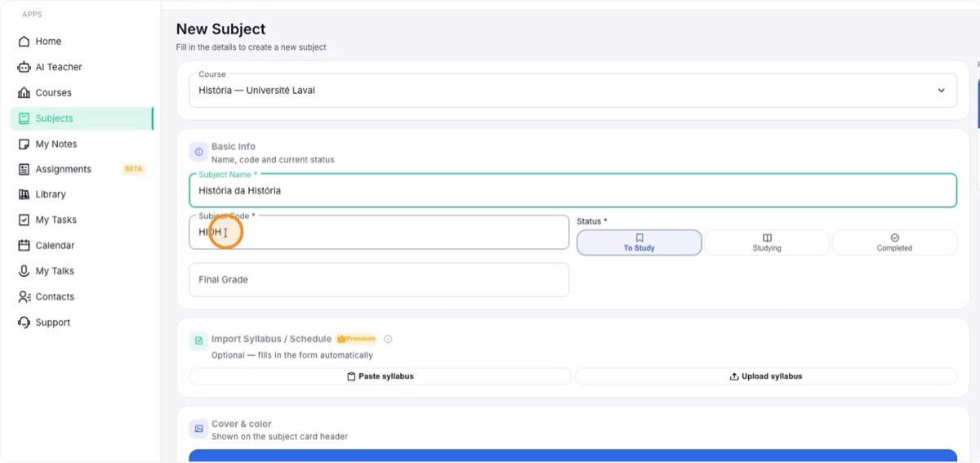Open the Support text link
The width and height of the screenshot is (980, 463).
[53, 323]
